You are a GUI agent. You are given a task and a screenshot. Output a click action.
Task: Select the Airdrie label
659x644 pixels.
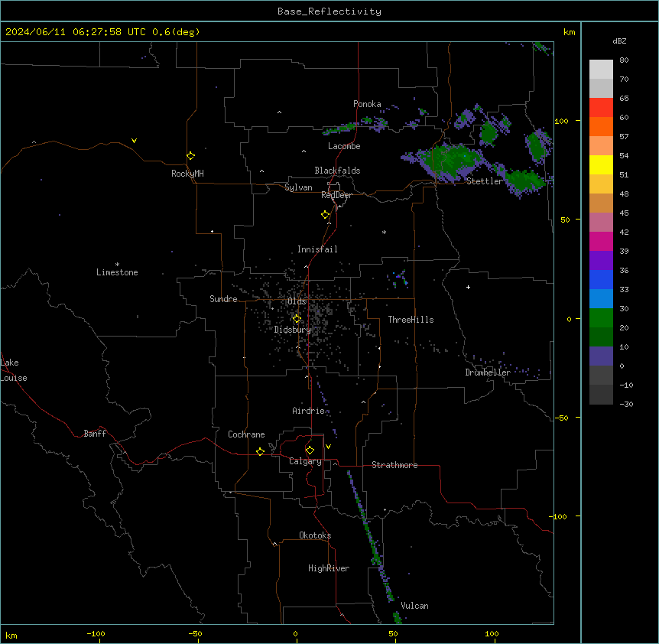(309, 411)
